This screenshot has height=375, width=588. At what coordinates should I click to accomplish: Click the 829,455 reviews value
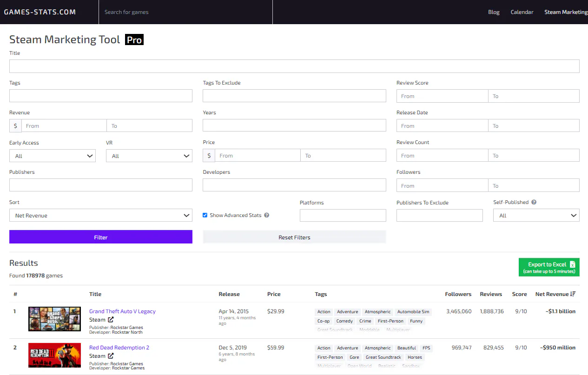(493, 348)
